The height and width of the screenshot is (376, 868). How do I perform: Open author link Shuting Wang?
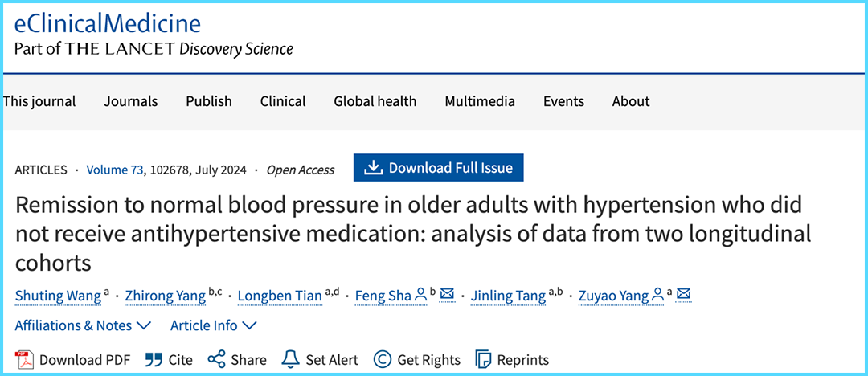click(x=58, y=296)
